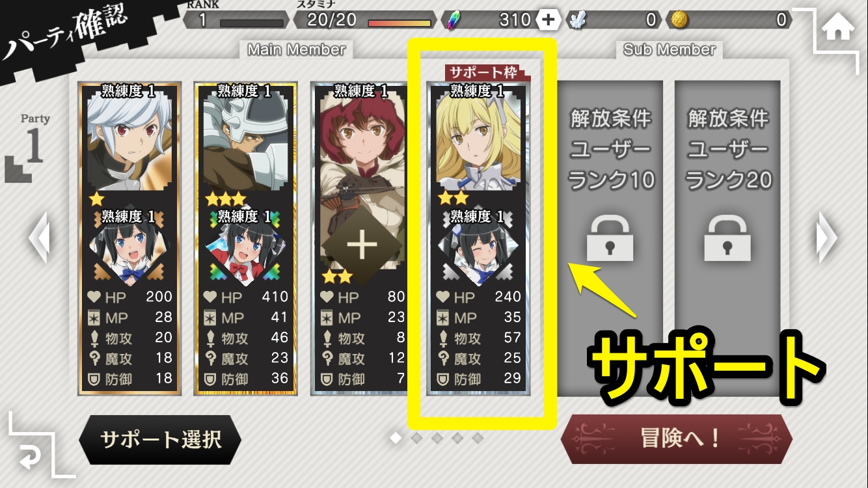
Task: Tap the white crystal currency icon
Action: click(576, 20)
